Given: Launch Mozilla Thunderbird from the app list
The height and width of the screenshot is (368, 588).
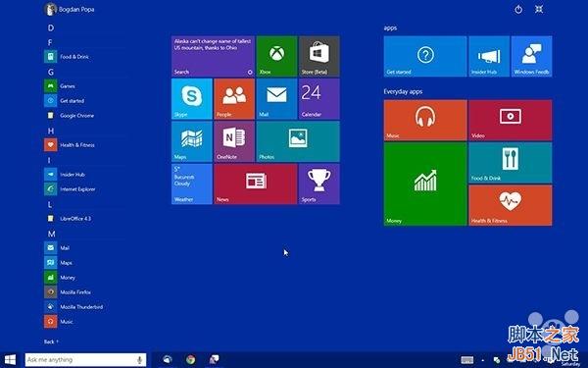Looking at the screenshot, I should [73, 306].
